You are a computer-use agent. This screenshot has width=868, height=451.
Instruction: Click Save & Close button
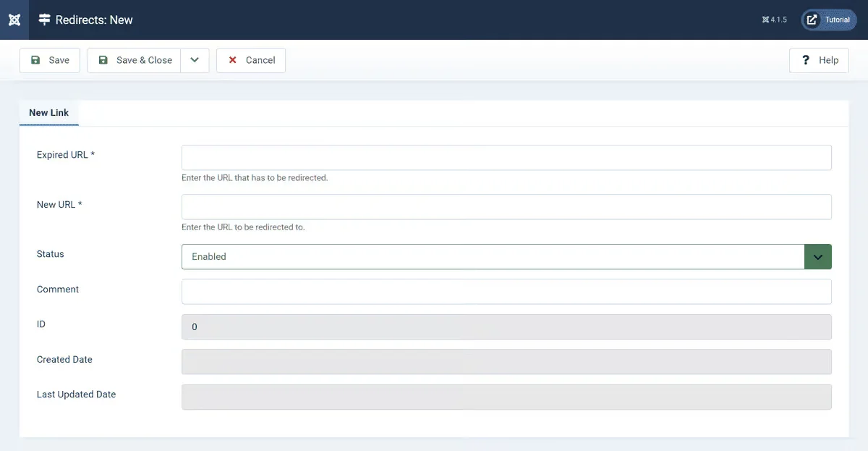135,60
